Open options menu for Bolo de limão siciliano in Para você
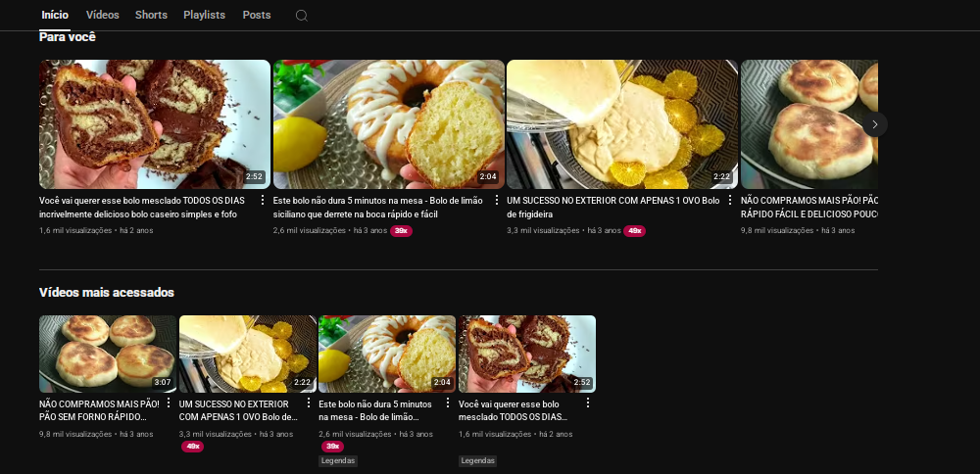 497,200
